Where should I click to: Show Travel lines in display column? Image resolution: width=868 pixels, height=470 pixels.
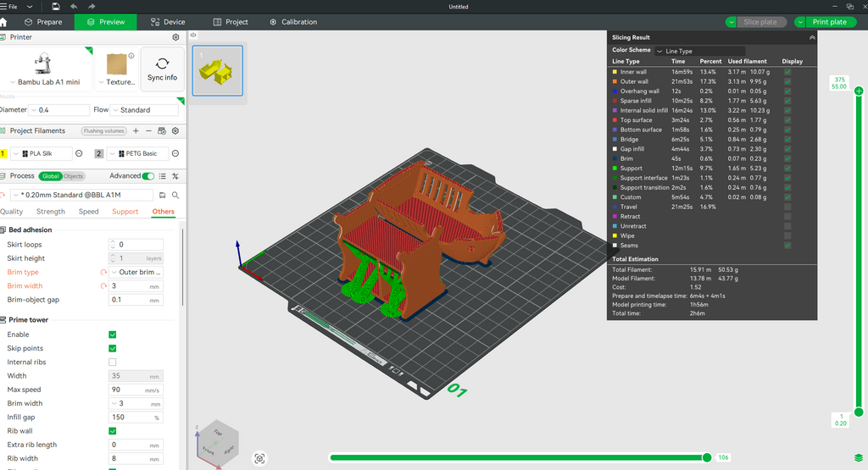788,207
